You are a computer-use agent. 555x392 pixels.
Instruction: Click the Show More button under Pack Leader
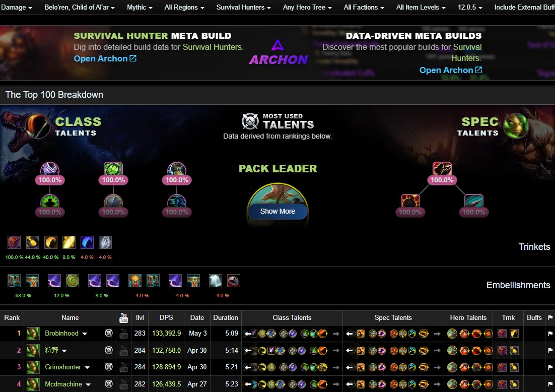277,212
